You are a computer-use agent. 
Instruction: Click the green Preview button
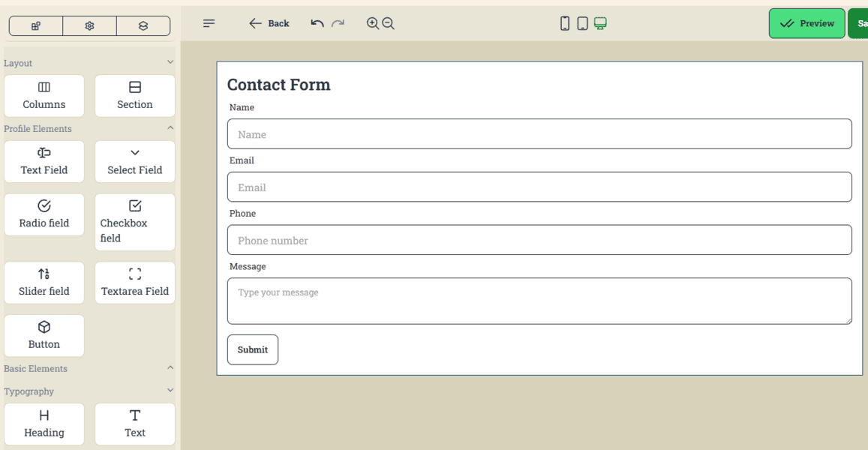806,24
